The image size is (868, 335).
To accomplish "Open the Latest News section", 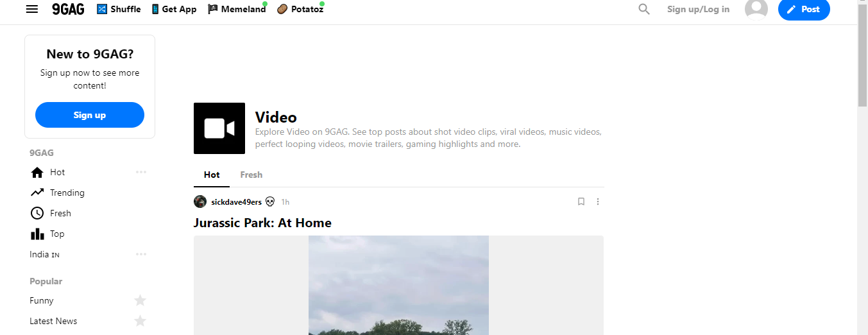I will (53, 321).
